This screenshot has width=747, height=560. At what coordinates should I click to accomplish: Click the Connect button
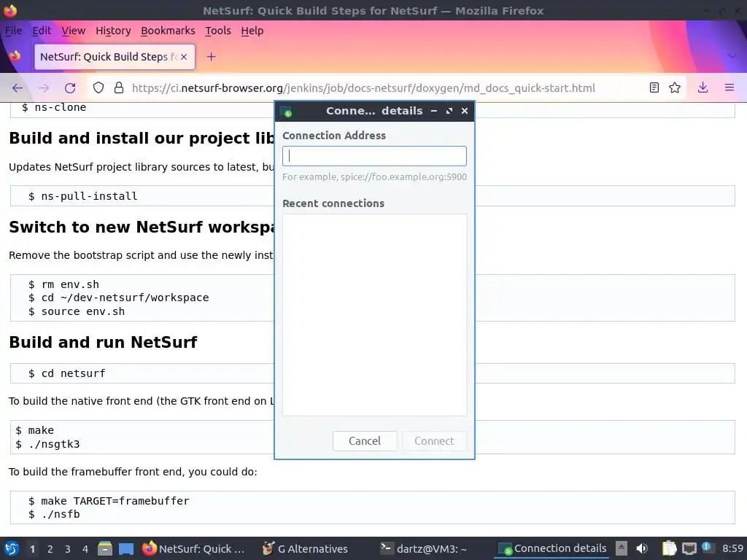[434, 441]
